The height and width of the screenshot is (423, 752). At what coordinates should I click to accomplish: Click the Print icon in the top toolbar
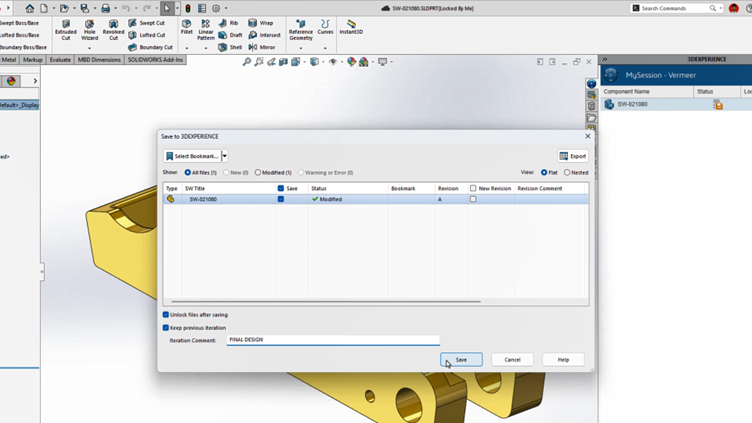click(x=105, y=8)
